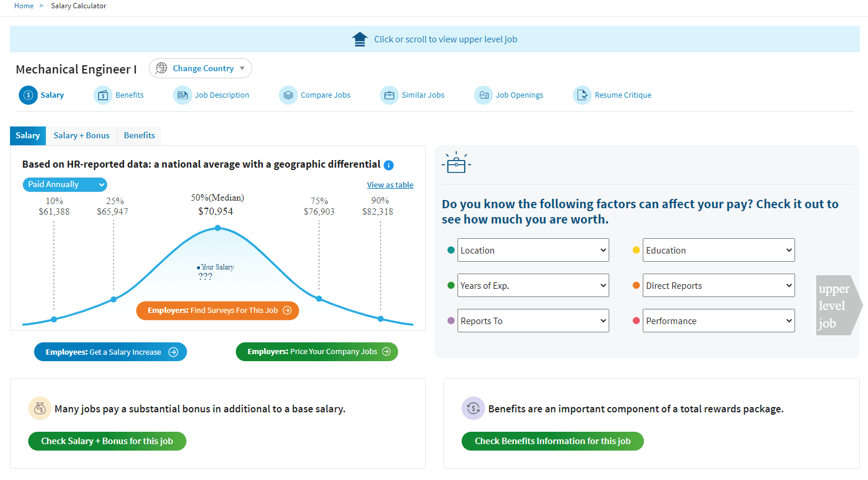
Task: Select the Compare Jobs layers icon
Action: tap(288, 95)
